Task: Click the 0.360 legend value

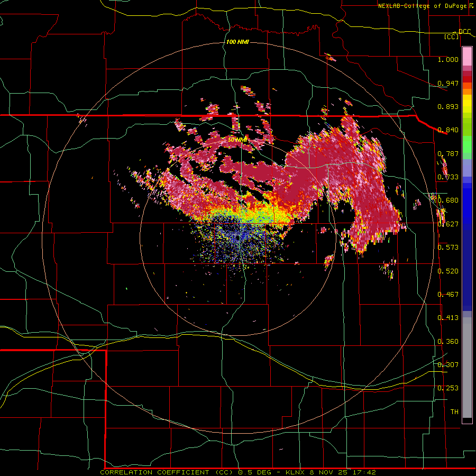Action: click(448, 341)
